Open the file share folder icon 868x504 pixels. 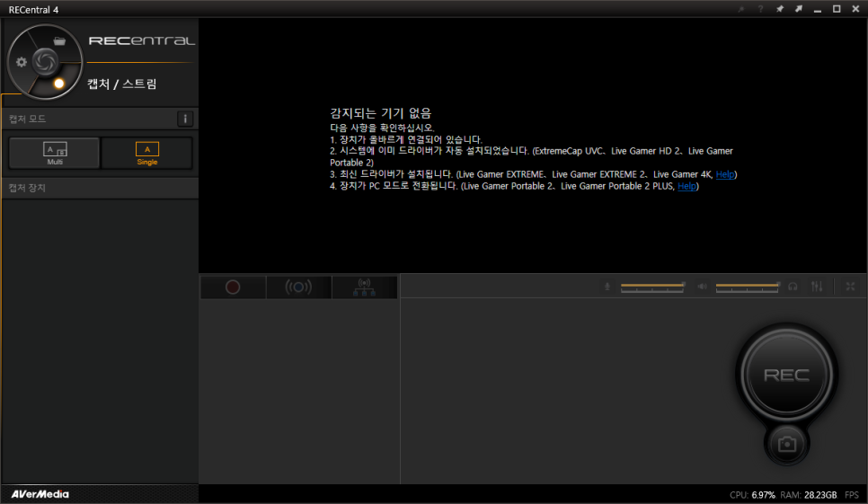click(59, 41)
